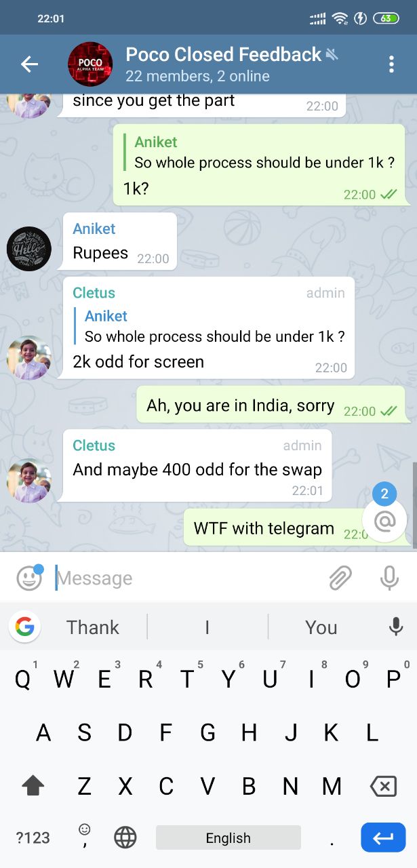Image resolution: width=417 pixels, height=868 pixels.
Task: Toggle the keyboard shift key
Action: coord(33,787)
